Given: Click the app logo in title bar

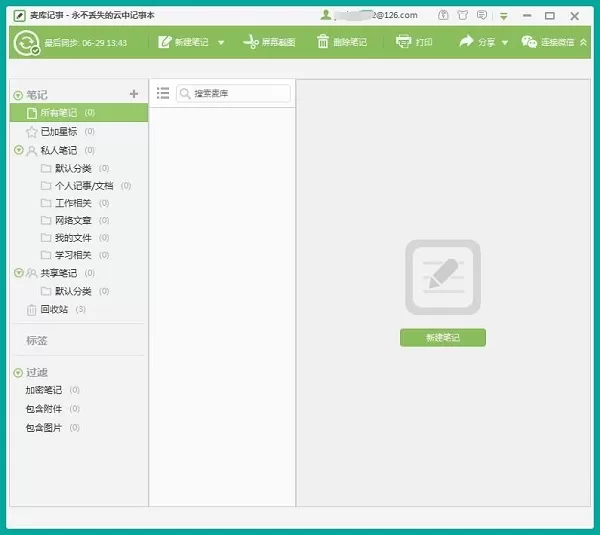Looking at the screenshot, I should tap(20, 16).
